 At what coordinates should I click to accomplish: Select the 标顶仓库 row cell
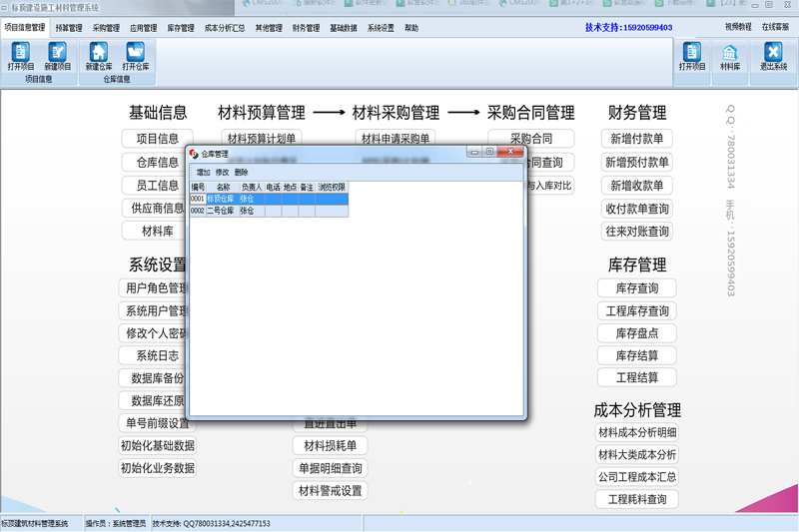coord(223,199)
